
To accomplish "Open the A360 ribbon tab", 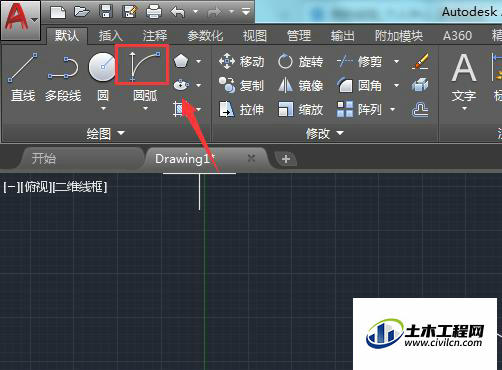I will coord(457,36).
